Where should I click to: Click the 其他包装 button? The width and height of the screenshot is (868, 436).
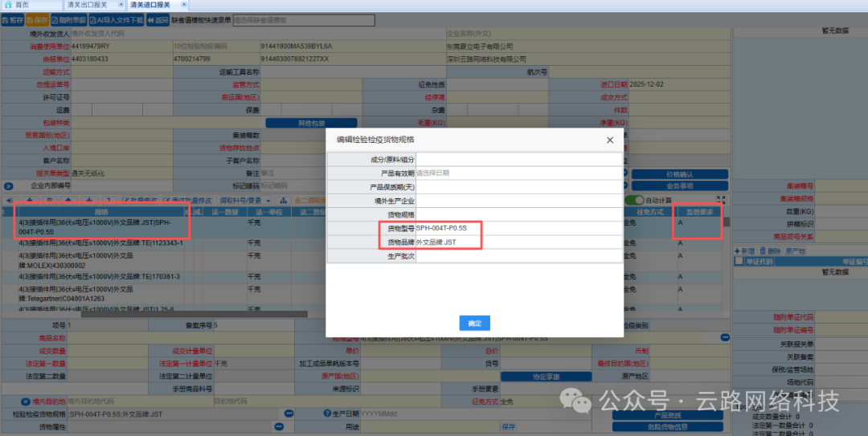coord(312,123)
